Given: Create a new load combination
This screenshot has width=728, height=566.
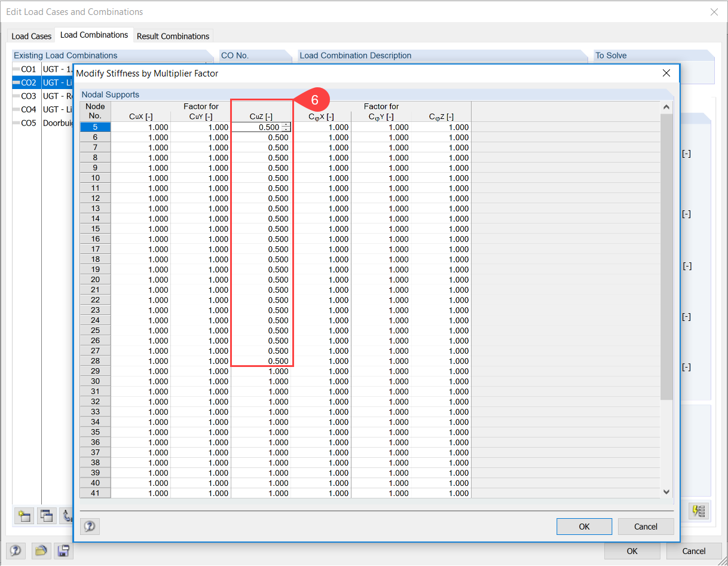Looking at the screenshot, I should (24, 516).
